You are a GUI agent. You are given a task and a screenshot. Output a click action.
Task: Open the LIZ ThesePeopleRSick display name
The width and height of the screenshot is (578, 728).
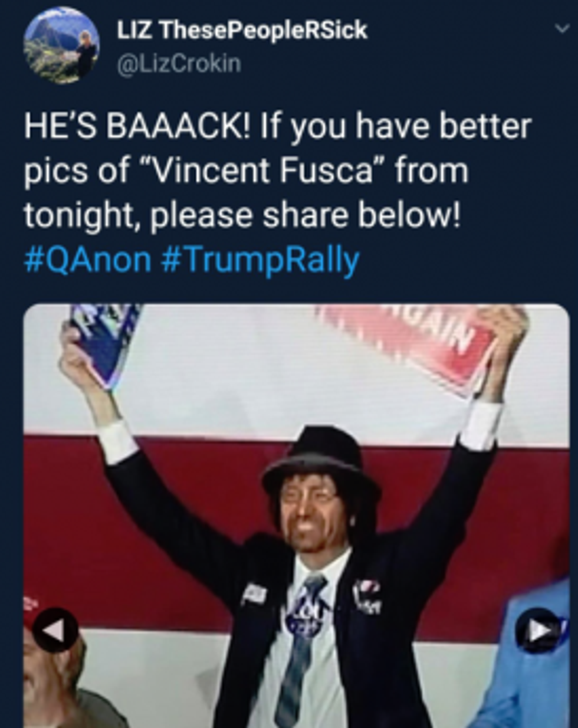pos(242,29)
